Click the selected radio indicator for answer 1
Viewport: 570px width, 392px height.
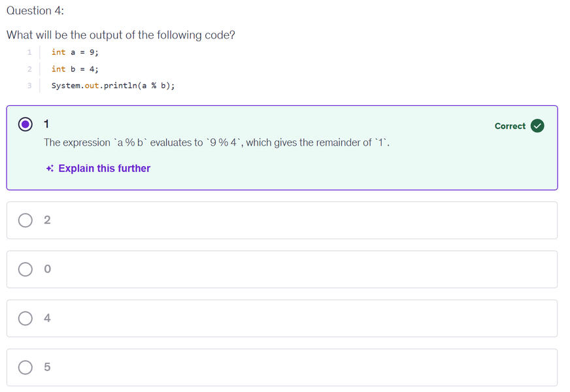[x=25, y=123]
